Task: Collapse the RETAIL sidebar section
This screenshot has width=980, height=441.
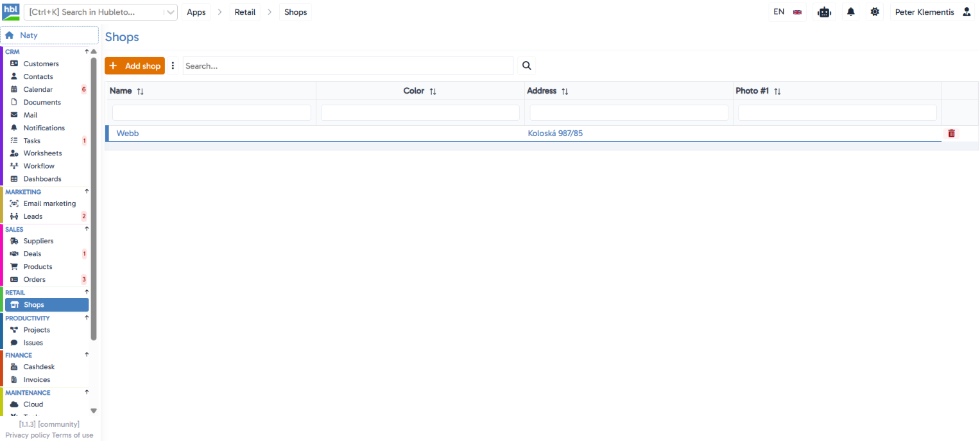Action: (87, 292)
